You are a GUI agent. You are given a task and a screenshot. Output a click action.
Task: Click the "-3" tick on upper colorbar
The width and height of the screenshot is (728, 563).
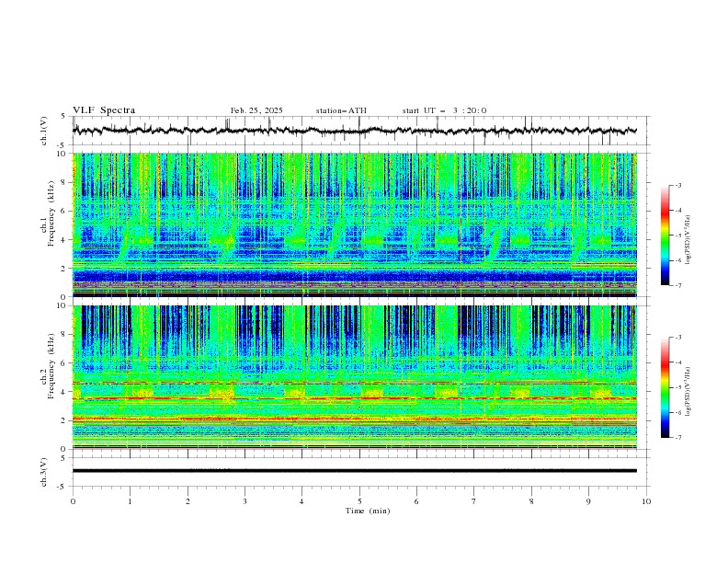point(677,185)
